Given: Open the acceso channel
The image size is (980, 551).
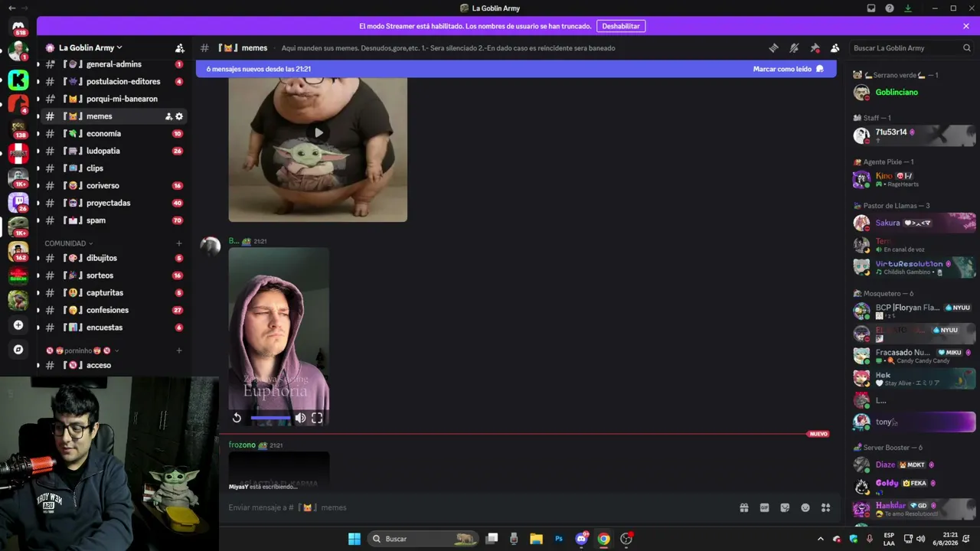Looking at the screenshot, I should click(113, 365).
